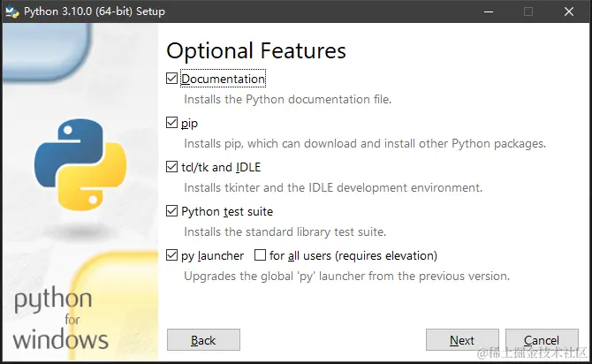Disable the pip feature checkbox
This screenshot has height=364, width=592.
(172, 123)
